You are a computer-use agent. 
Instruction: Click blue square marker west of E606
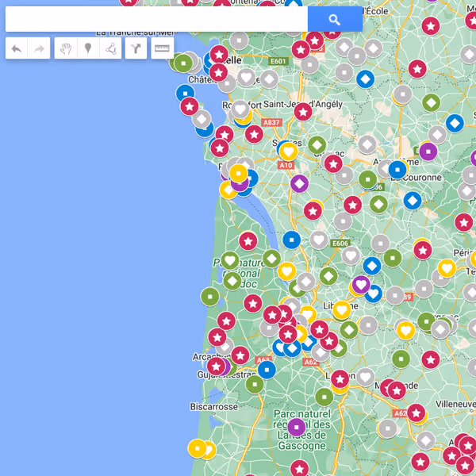click(x=292, y=240)
